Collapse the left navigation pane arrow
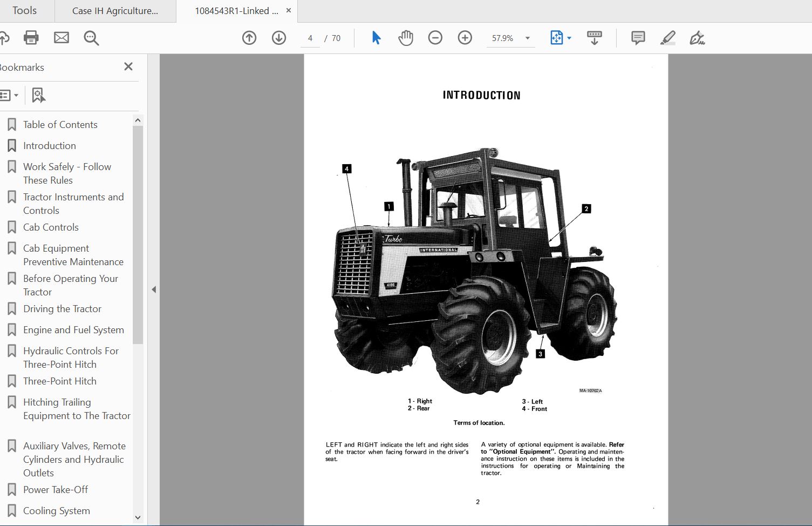812x526 pixels. [154, 289]
